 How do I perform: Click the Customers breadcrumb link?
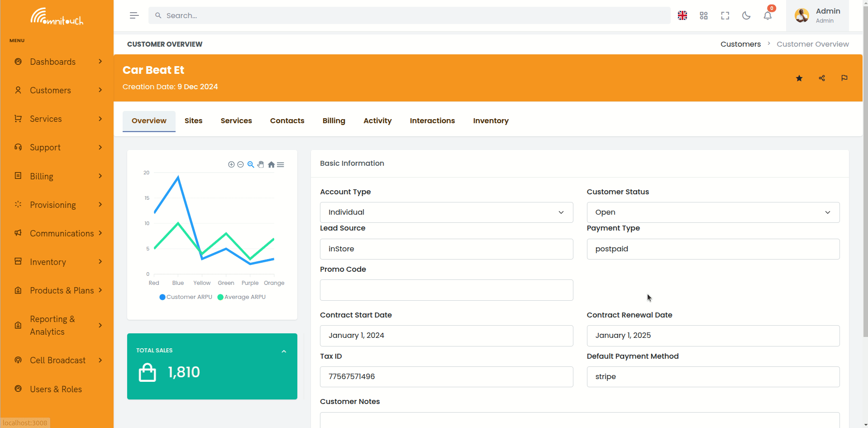(x=740, y=44)
